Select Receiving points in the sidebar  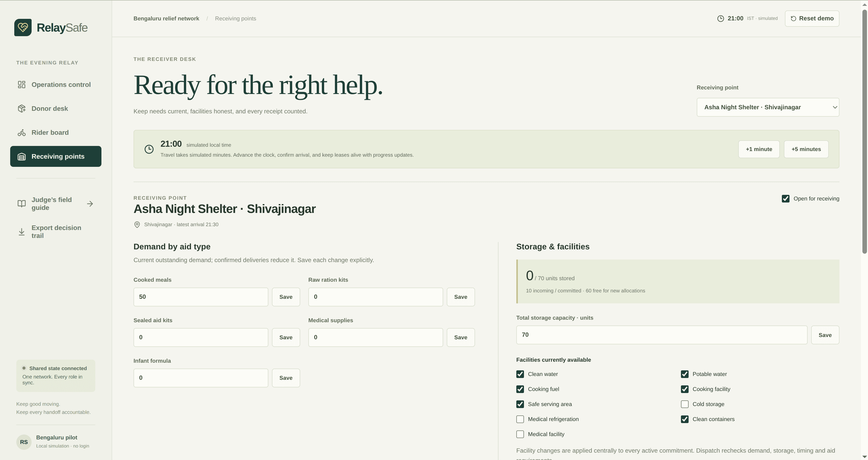[56, 156]
